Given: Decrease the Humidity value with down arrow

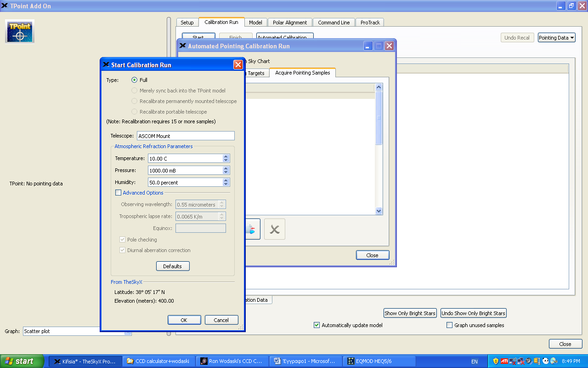Looking at the screenshot, I should pos(226,184).
